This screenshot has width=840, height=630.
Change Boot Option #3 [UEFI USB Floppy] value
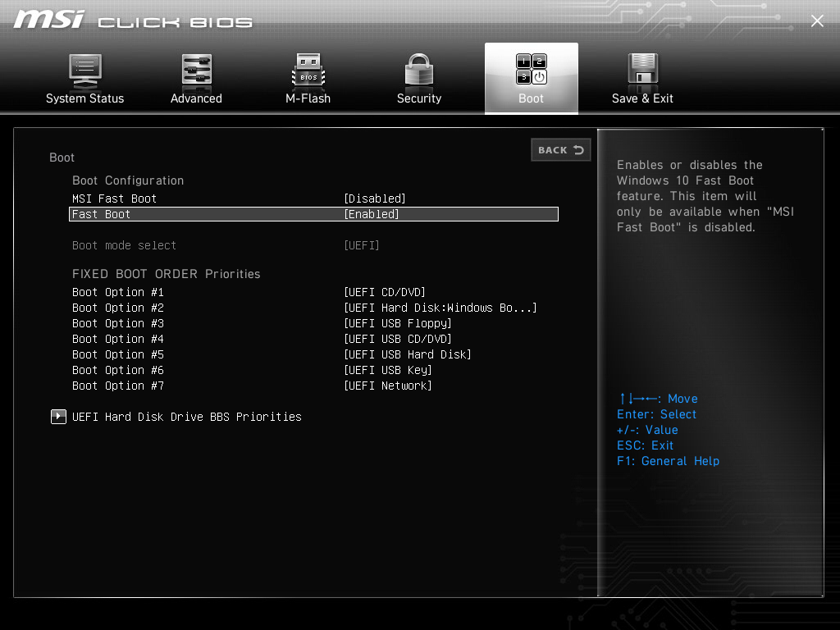coord(398,323)
